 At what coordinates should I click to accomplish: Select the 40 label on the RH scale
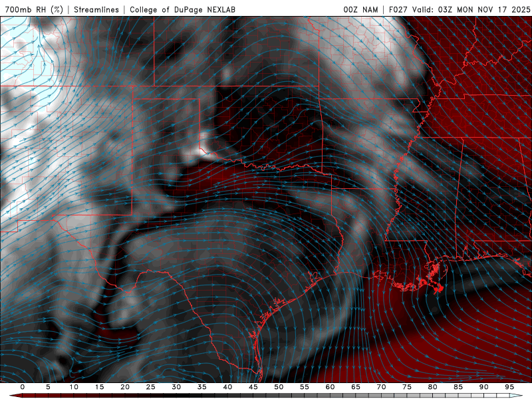click(227, 387)
